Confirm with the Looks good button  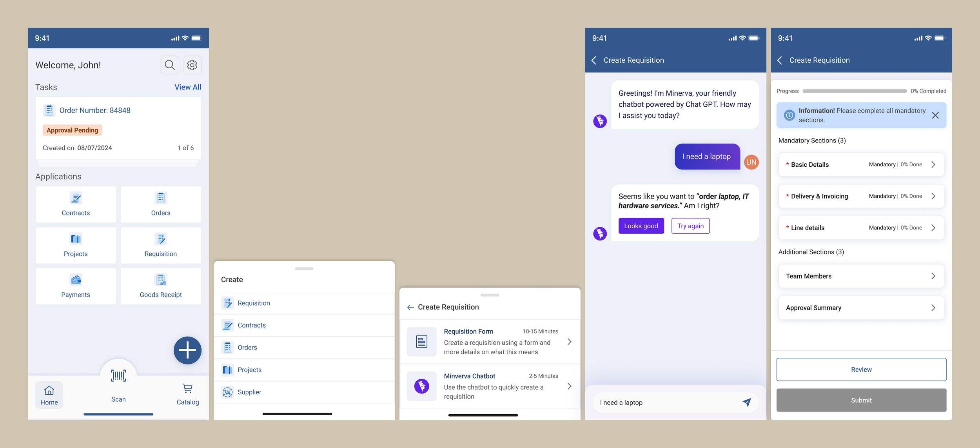point(641,226)
